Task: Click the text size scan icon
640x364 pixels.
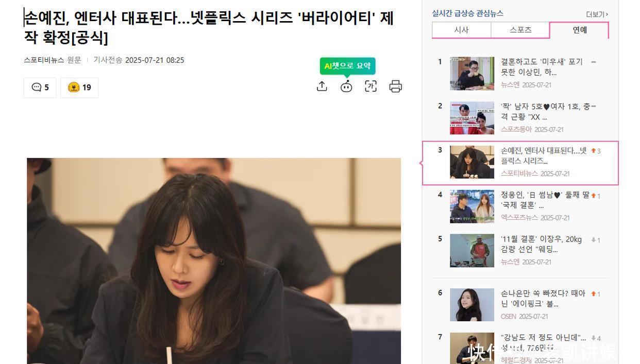Action: point(370,86)
